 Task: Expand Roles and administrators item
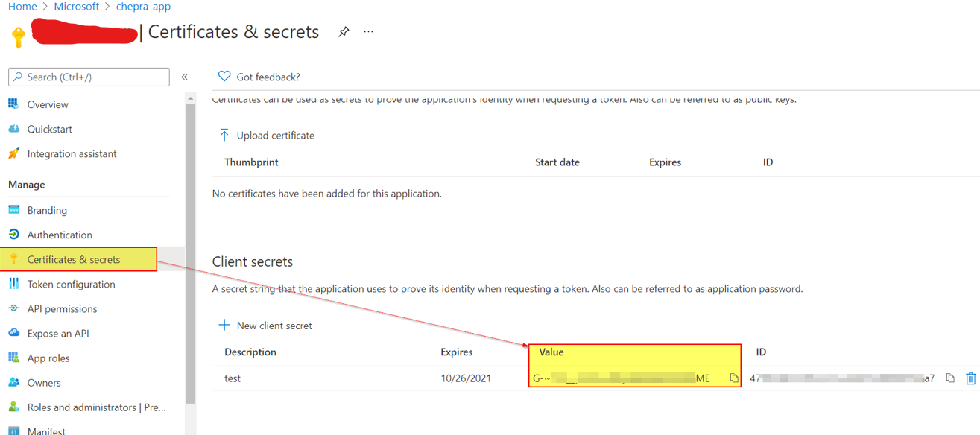[97, 407]
